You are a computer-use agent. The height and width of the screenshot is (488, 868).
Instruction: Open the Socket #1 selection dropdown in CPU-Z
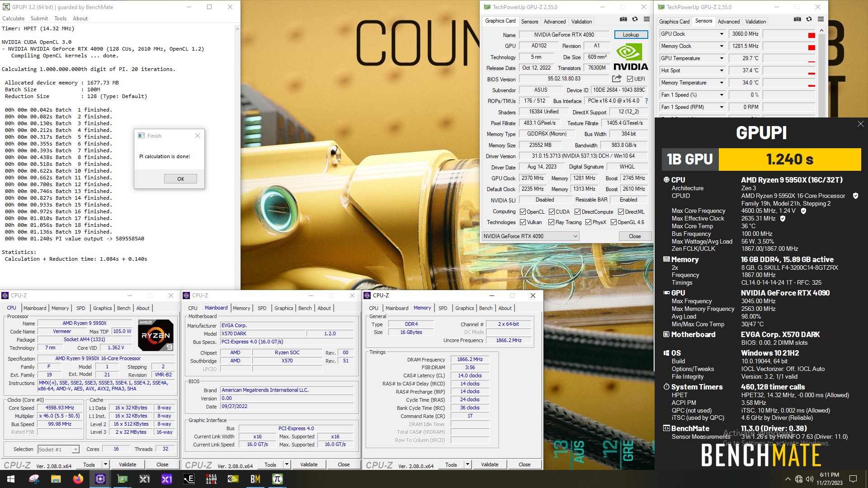pyautogui.click(x=58, y=449)
